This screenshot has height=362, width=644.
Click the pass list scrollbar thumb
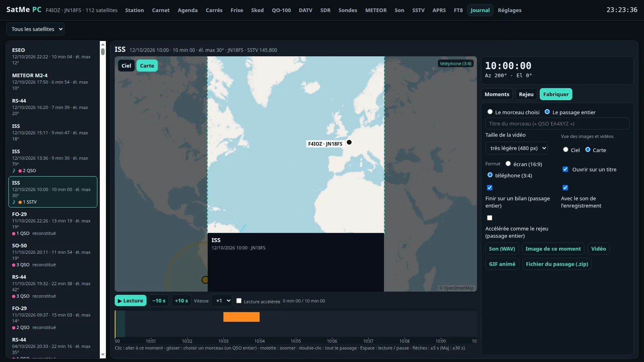pos(103,51)
